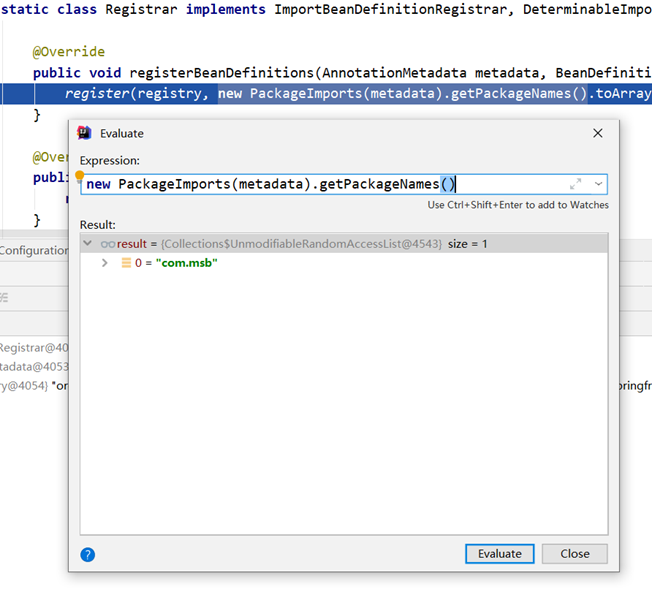Image resolution: width=652 pixels, height=592 pixels.
Task: Click AnnotationMetadata parameter type in editor
Action: coord(394,73)
